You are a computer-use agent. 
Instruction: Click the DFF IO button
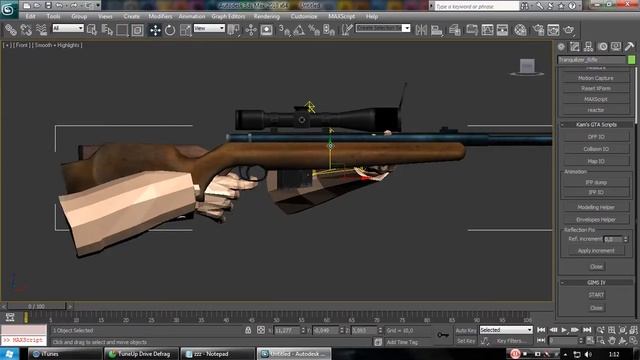click(596, 137)
